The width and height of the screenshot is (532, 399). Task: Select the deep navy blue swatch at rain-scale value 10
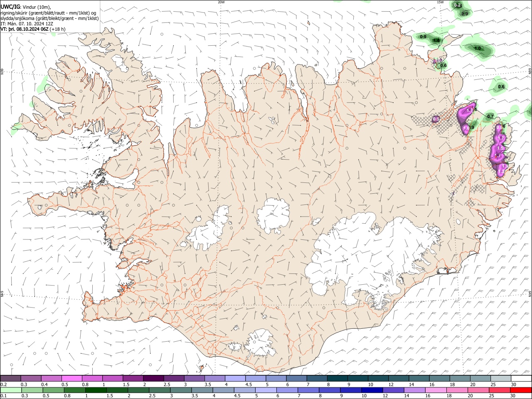click(x=372, y=390)
